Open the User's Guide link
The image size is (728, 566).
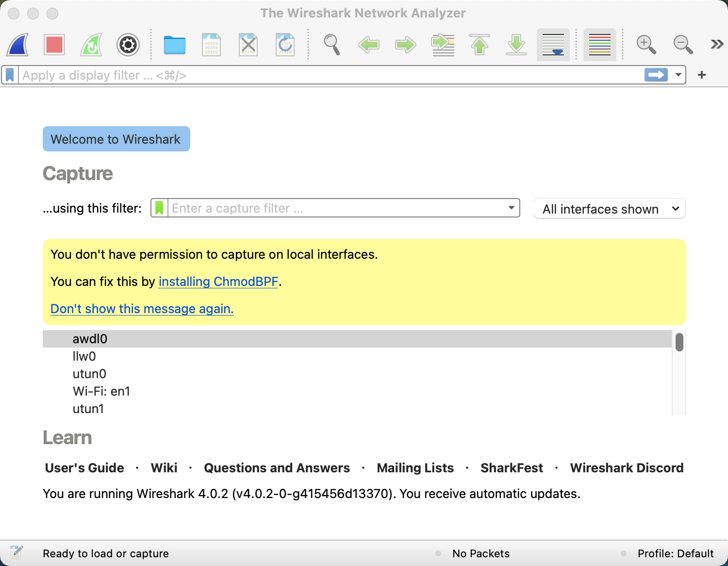pyautogui.click(x=84, y=468)
